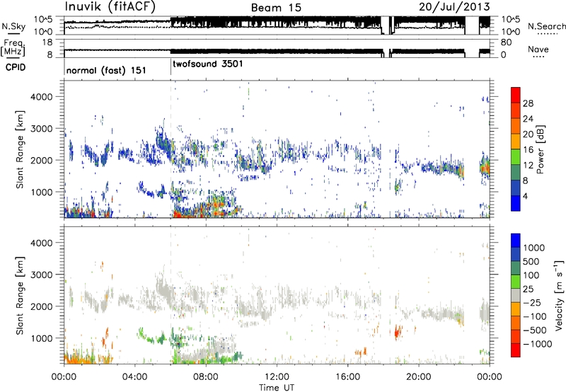Screen dimensions: 566x392
Task: Click the '18' frequency axis tick label
Action: click(47, 42)
